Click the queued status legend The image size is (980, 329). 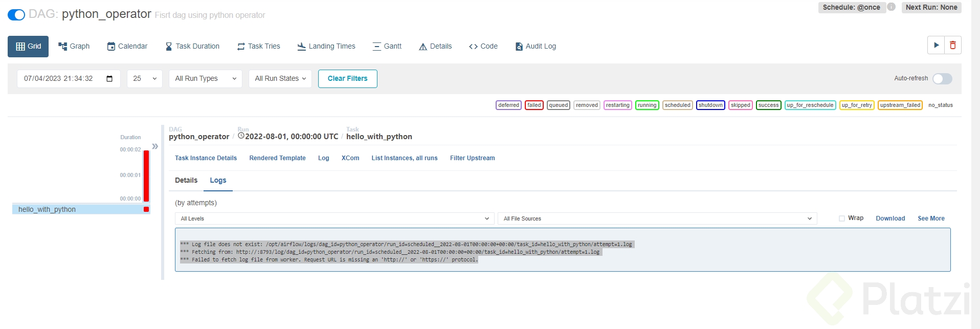[x=559, y=105]
